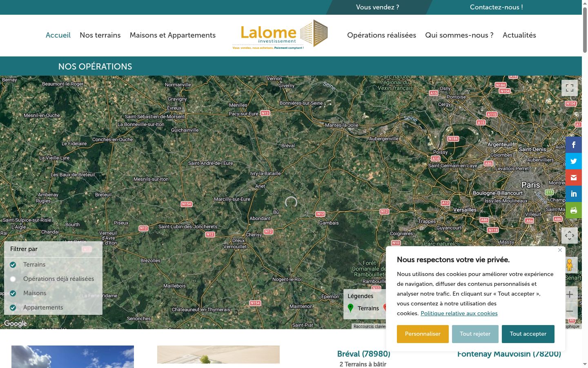Share page on Twitter icon
The width and height of the screenshot is (588, 368).
(573, 161)
